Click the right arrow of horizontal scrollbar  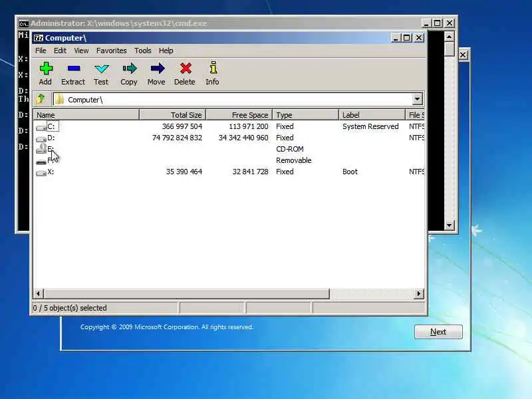coord(419,294)
